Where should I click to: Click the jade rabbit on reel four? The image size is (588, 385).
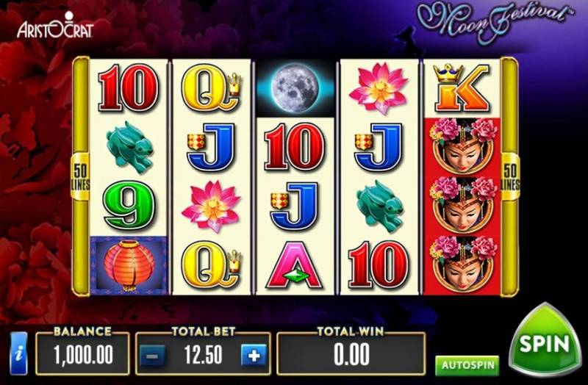point(379,206)
